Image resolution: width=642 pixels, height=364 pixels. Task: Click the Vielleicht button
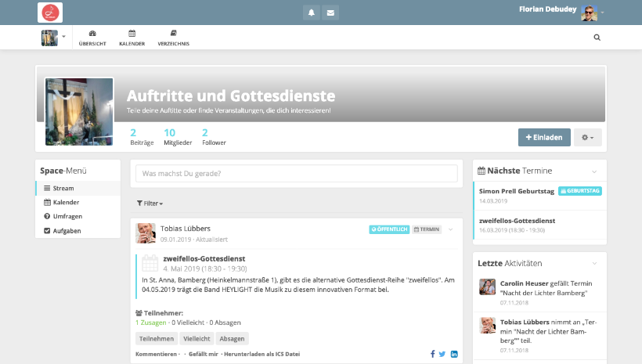click(197, 339)
